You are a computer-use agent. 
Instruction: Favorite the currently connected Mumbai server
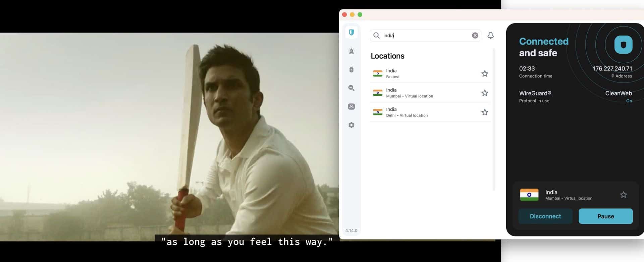[x=623, y=195]
